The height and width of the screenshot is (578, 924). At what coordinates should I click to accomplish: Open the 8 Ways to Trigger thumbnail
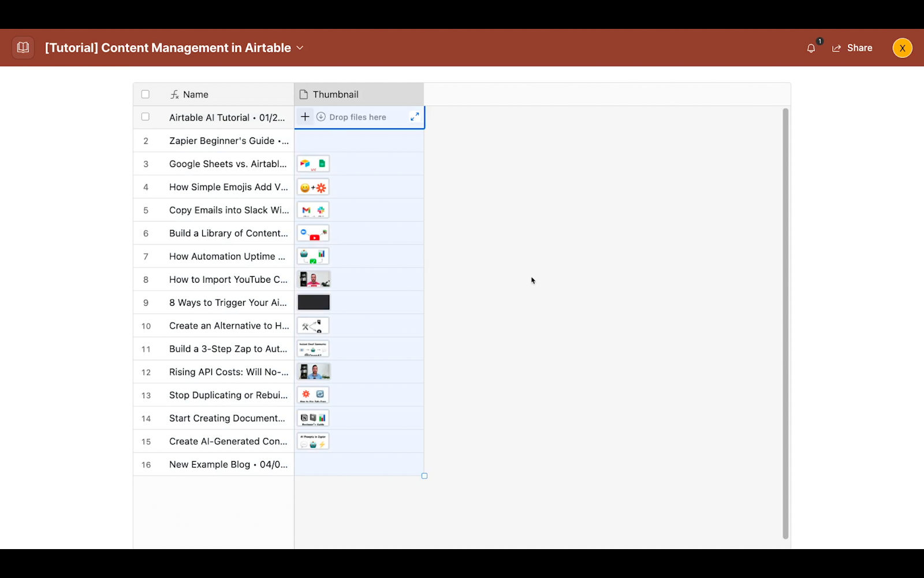(314, 302)
